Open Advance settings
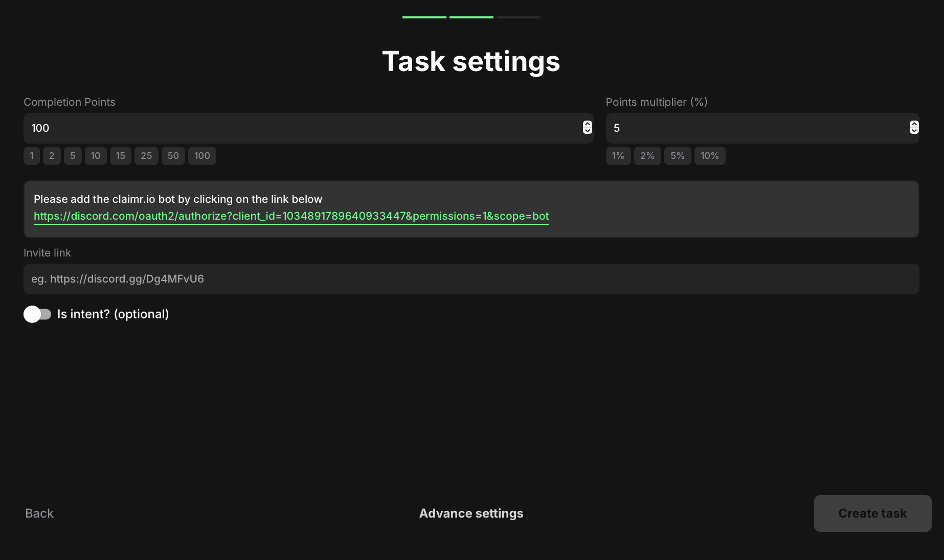 click(471, 514)
